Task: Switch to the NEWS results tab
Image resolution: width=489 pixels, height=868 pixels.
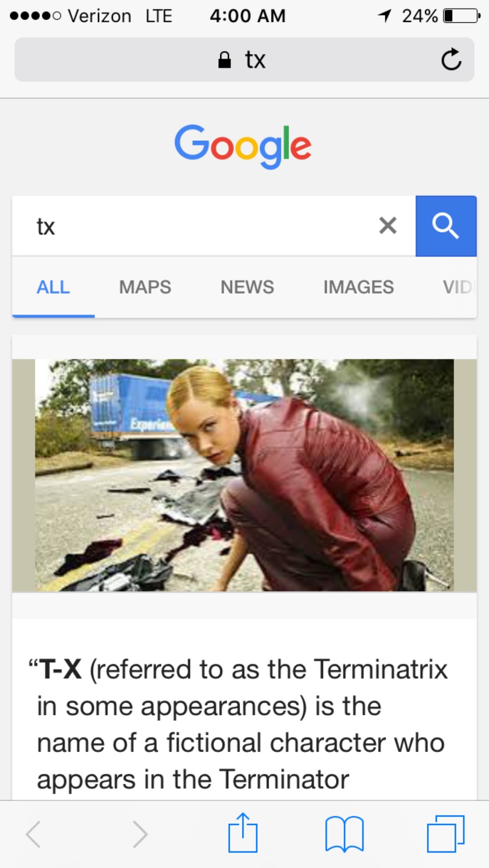Action: pos(247,287)
